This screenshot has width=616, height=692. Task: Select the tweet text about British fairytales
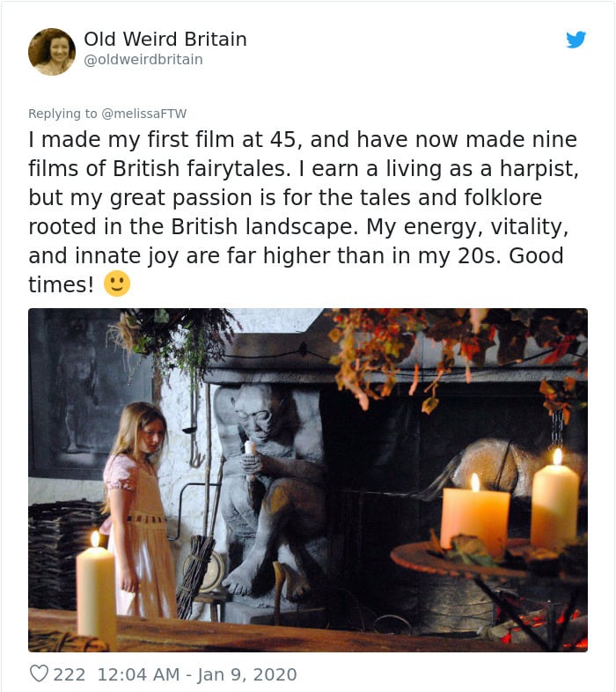coord(304,212)
